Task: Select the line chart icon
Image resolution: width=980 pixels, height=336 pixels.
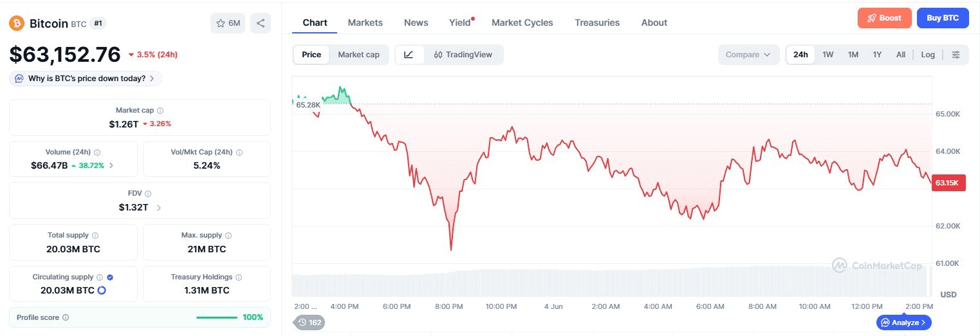Action: pyautogui.click(x=409, y=55)
